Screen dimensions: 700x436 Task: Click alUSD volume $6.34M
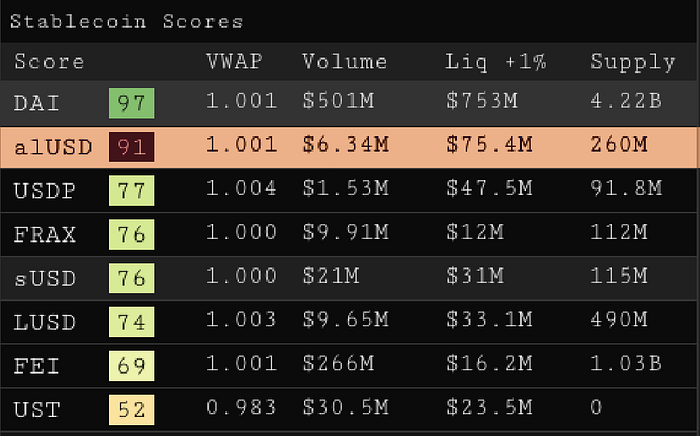pyautogui.click(x=346, y=144)
